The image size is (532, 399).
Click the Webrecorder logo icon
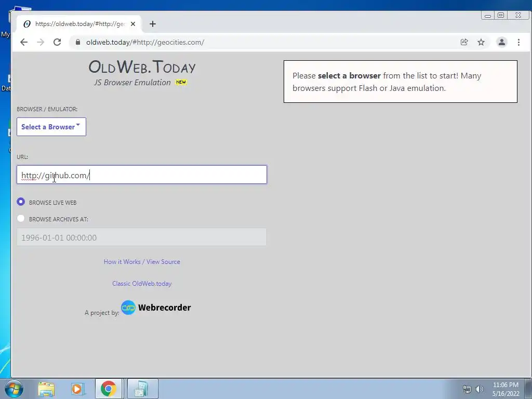point(128,308)
